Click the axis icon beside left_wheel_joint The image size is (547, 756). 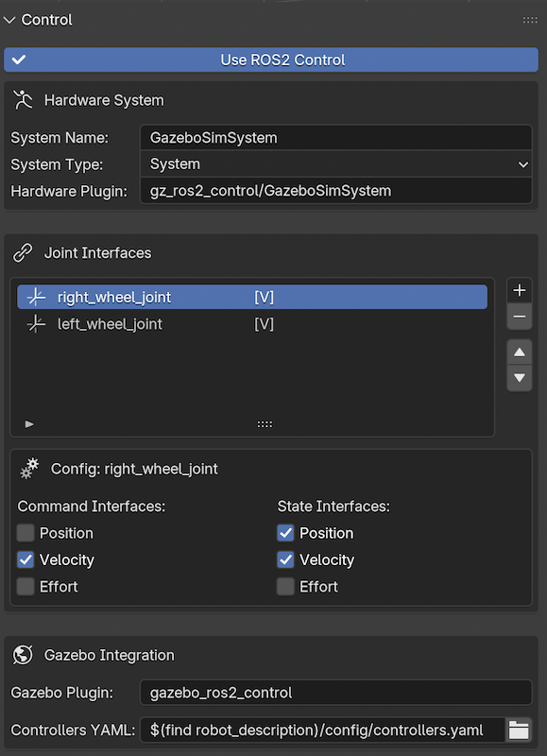(36, 324)
